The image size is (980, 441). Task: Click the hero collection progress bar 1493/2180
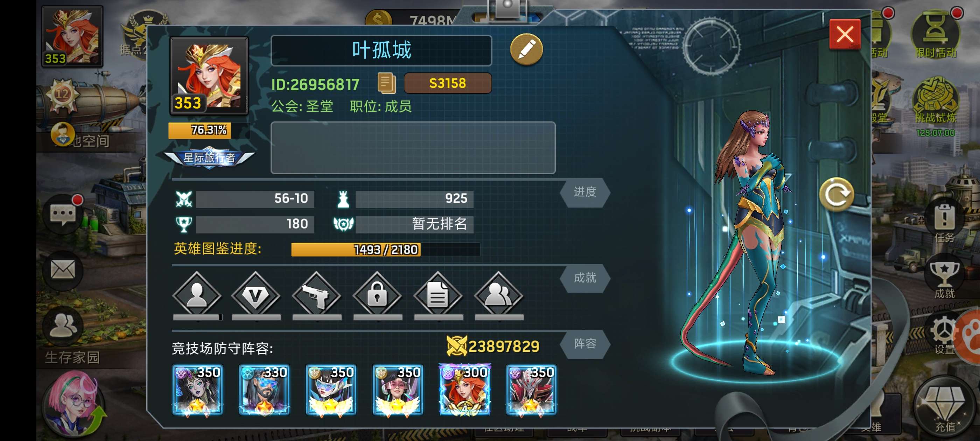click(x=385, y=250)
